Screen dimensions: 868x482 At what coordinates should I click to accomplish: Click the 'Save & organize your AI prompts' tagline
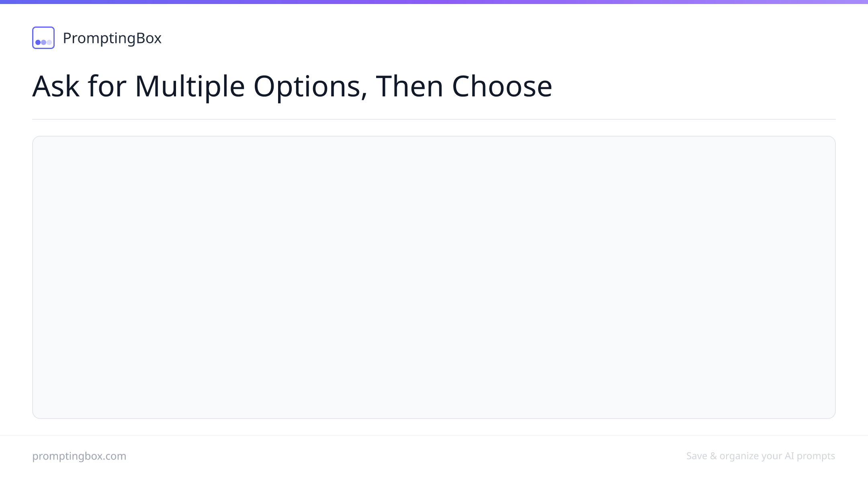(761, 456)
